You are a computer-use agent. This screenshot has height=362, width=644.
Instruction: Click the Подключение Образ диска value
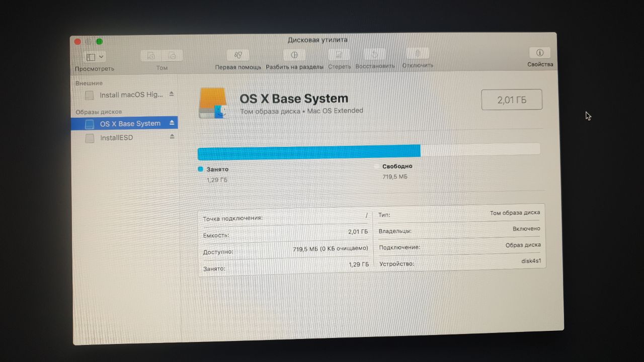coord(523,245)
